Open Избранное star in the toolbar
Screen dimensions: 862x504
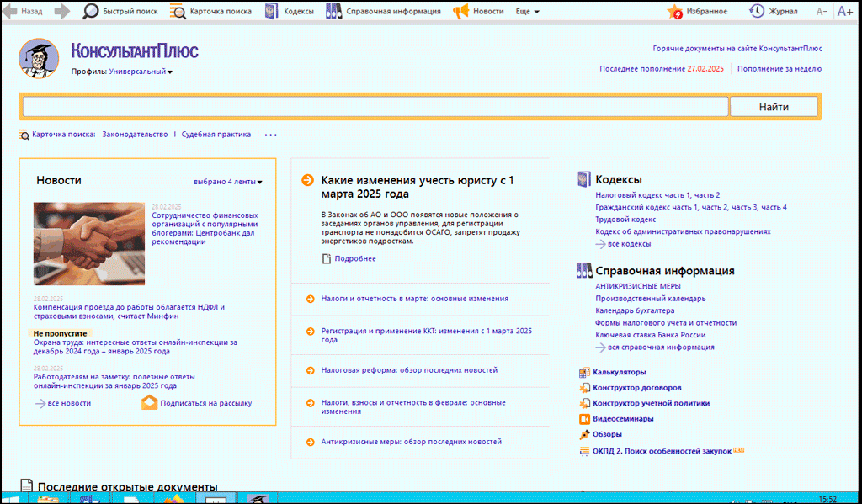tap(697, 11)
